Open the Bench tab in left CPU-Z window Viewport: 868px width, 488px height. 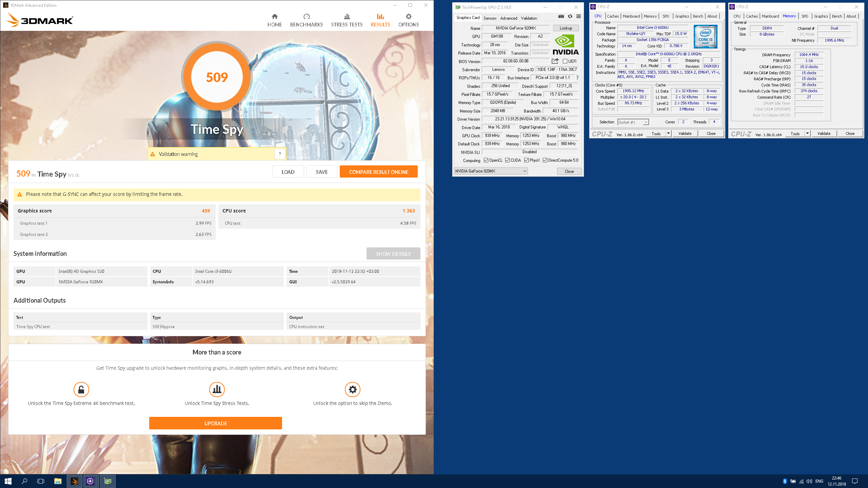(x=698, y=16)
